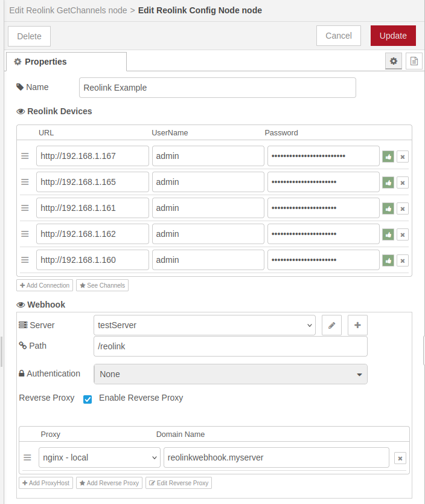Click the thumbs-up test icon for 192.168.1.165
The width and height of the screenshot is (425, 504).
pos(388,183)
